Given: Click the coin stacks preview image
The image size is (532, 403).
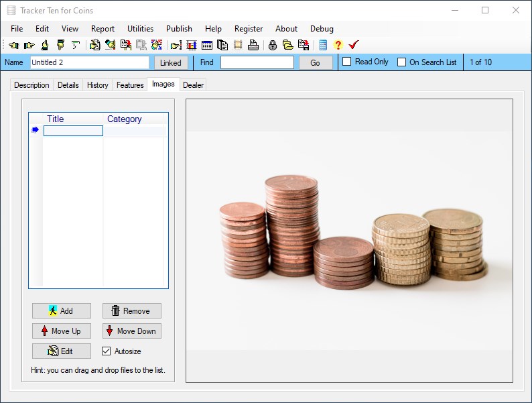Looking at the screenshot, I should click(x=349, y=241).
